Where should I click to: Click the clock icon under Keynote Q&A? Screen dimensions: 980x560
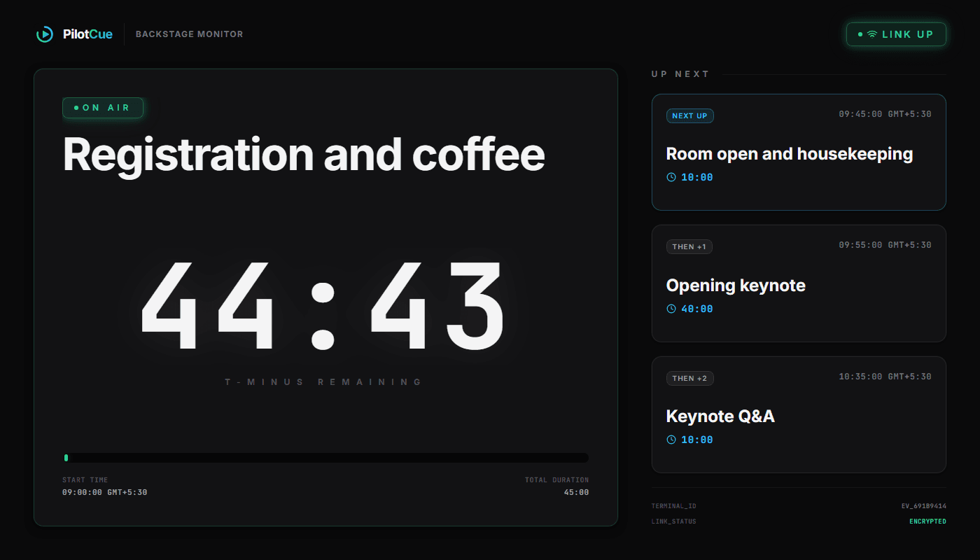pyautogui.click(x=671, y=440)
